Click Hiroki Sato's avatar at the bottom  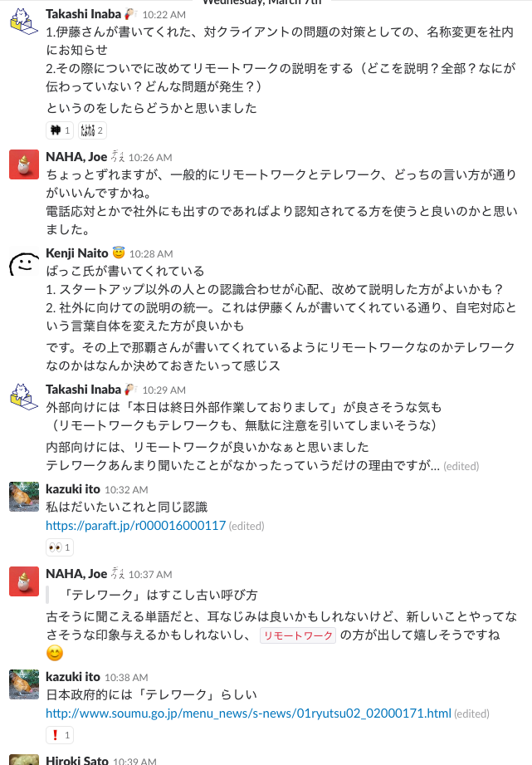24,760
